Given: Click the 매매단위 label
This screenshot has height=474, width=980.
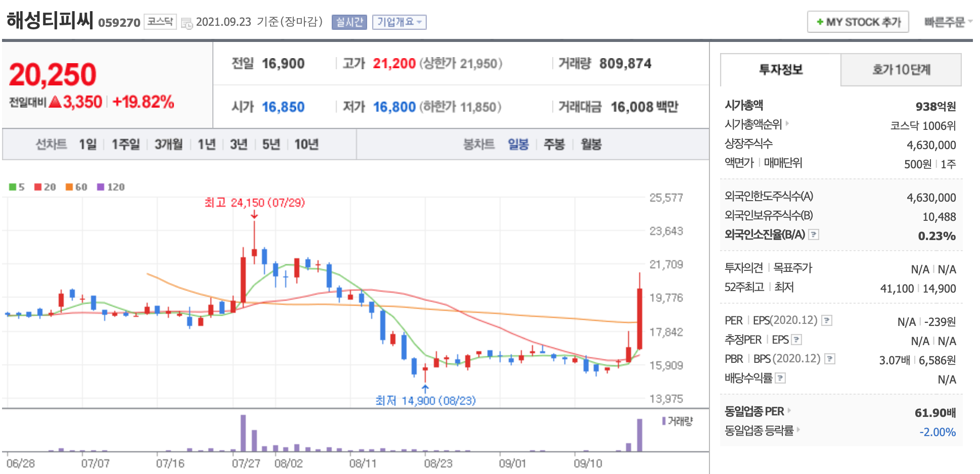Looking at the screenshot, I should pos(783,163).
